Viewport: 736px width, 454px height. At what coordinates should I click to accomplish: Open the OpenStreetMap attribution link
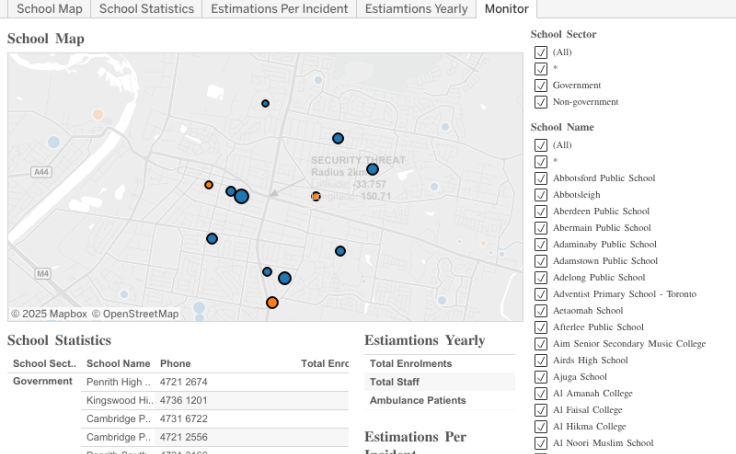141,314
